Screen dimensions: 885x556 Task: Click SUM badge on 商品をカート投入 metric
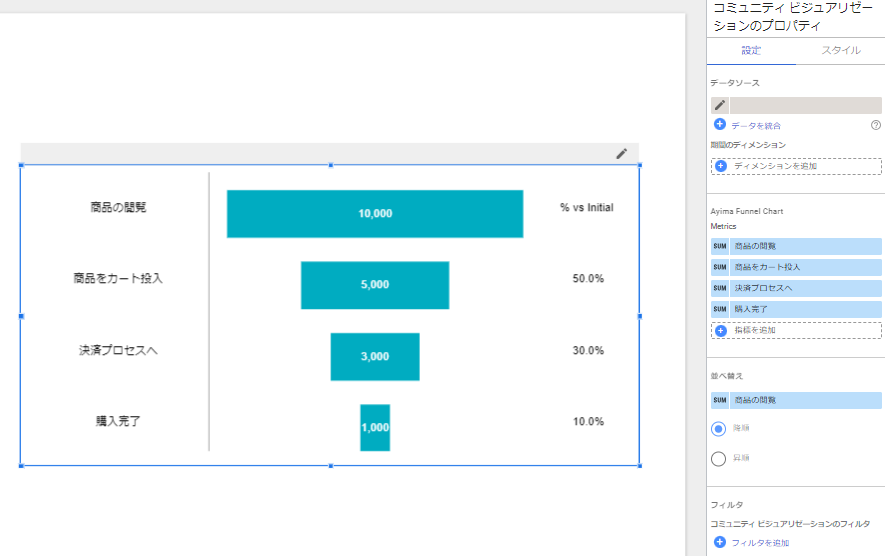(x=720, y=267)
